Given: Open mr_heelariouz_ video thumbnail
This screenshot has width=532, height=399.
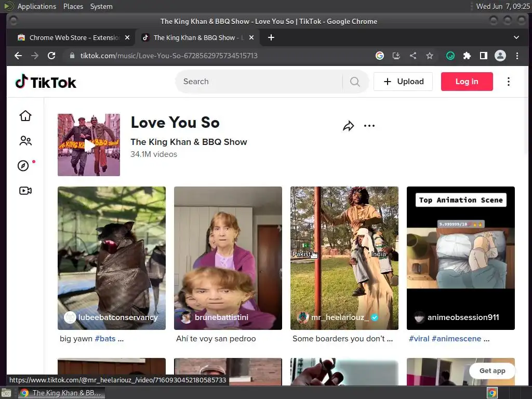Looking at the screenshot, I should (344, 258).
